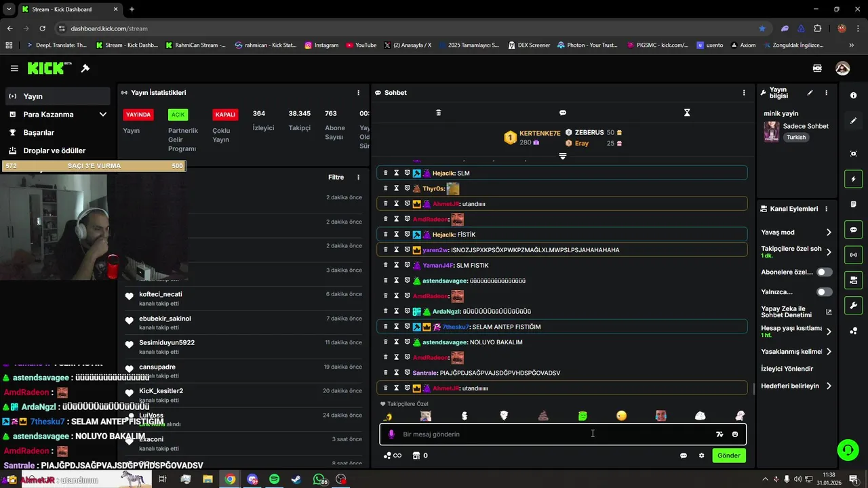Screen dimensions: 868x488
Task: Toggle the broadcast signal icon in the right sidebar
Action: pos(853,255)
